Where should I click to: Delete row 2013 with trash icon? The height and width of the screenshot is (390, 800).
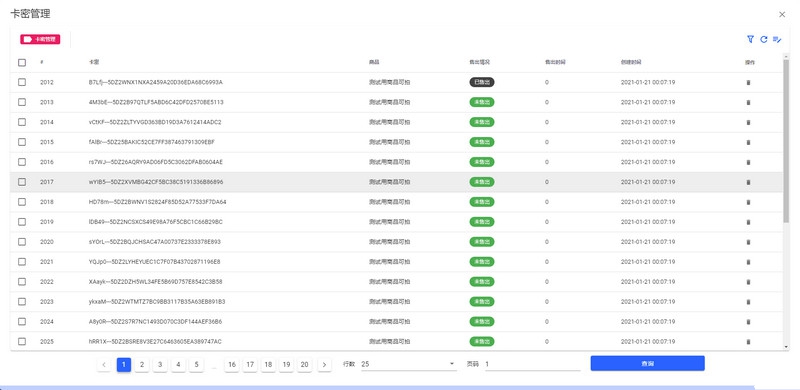(748, 102)
